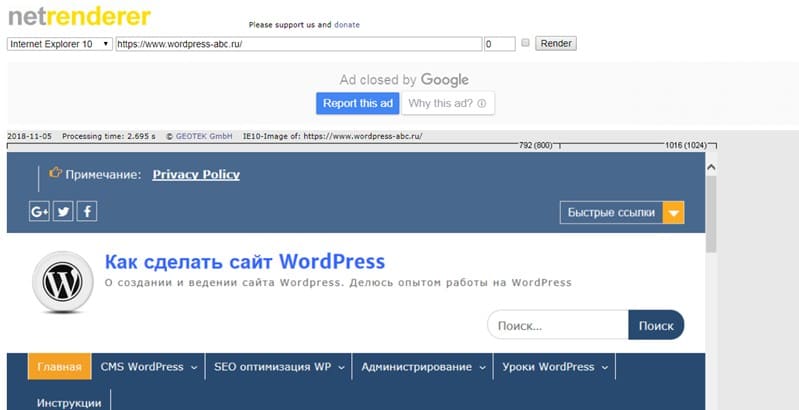Viewport: 799px width, 410px height.
Task: Click the pointing hand note icon
Action: [55, 173]
